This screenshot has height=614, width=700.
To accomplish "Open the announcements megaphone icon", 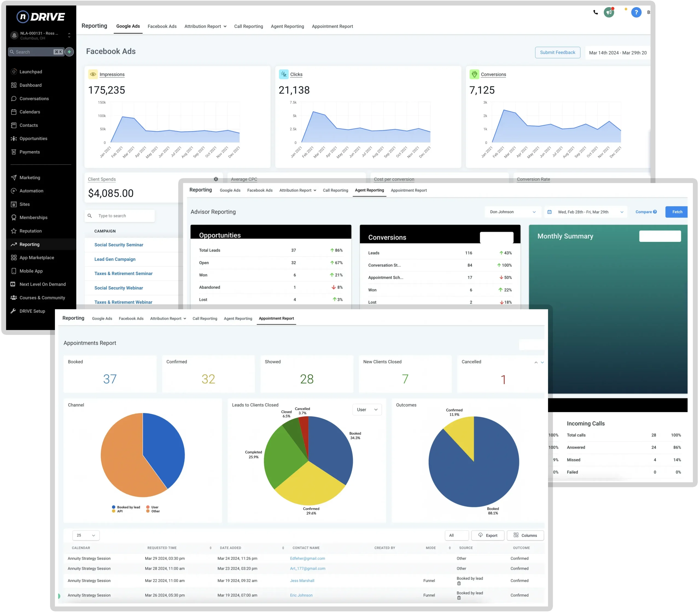I will pos(609,12).
